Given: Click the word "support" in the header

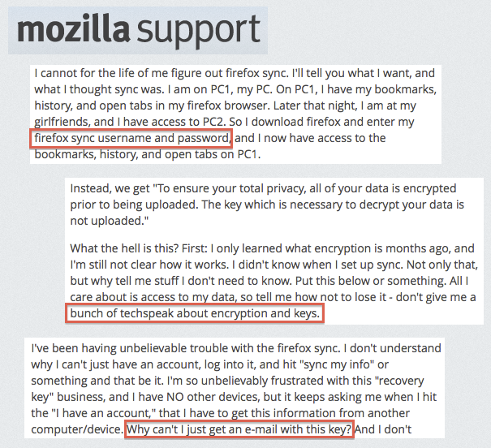Looking at the screenshot, I should tap(199, 32).
